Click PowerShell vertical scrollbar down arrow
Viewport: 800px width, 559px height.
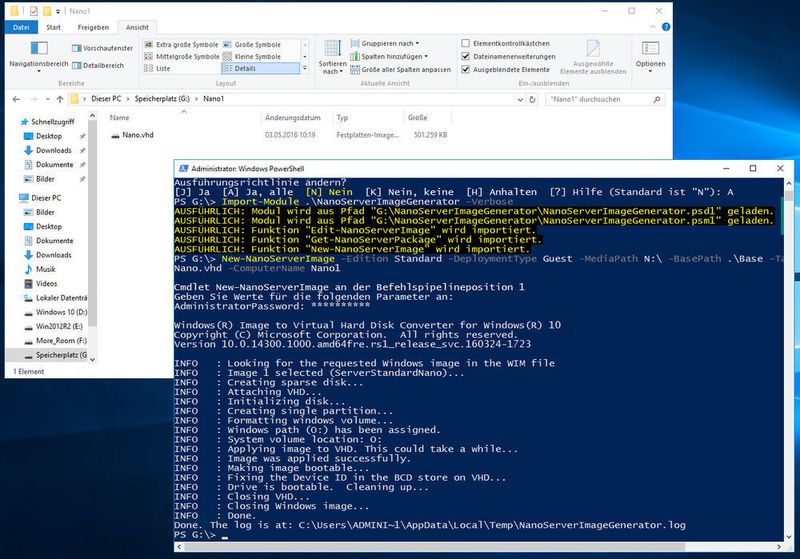coord(789,537)
